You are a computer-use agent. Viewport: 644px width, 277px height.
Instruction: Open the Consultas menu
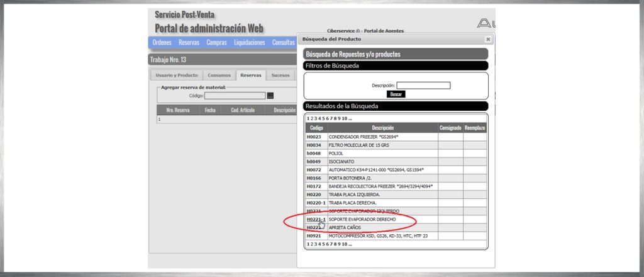coord(283,43)
